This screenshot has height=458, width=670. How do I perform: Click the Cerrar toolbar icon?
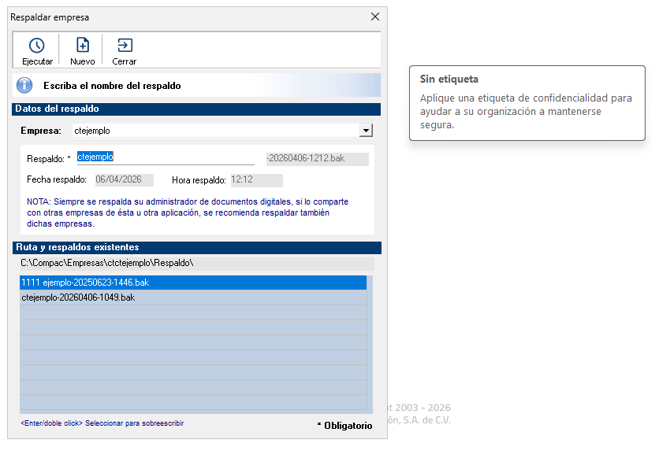[x=125, y=45]
